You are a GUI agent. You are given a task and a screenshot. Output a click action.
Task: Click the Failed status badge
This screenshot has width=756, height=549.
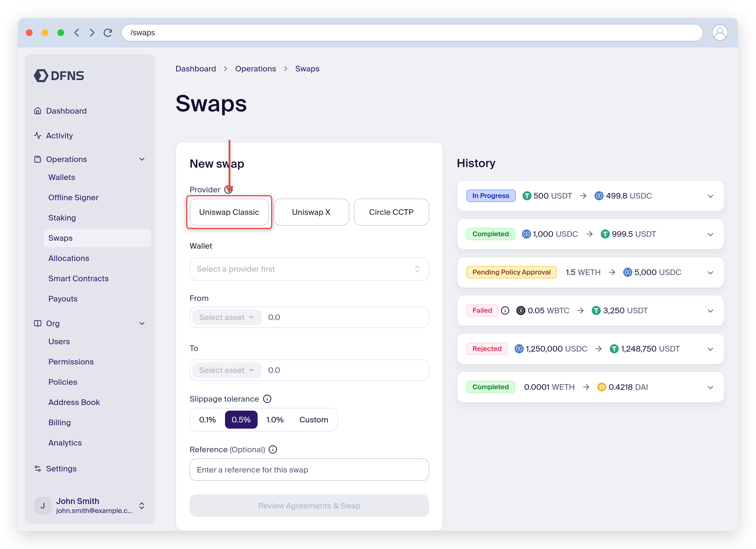pyautogui.click(x=482, y=310)
